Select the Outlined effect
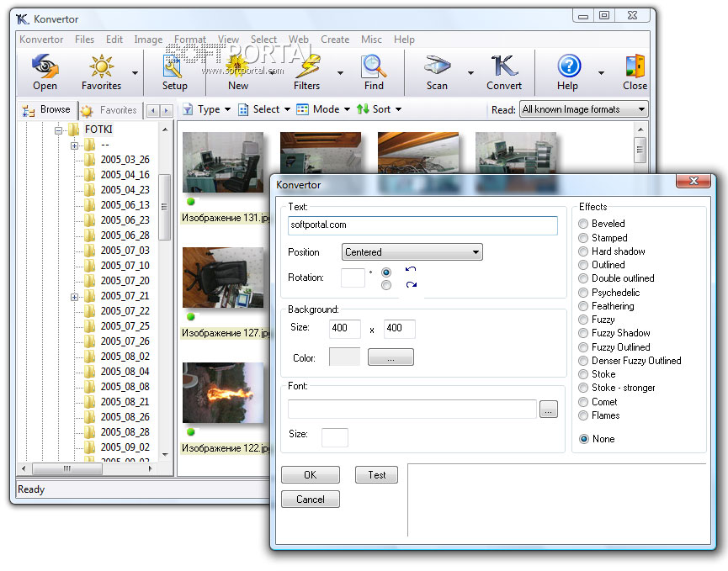728x571 pixels. point(583,265)
